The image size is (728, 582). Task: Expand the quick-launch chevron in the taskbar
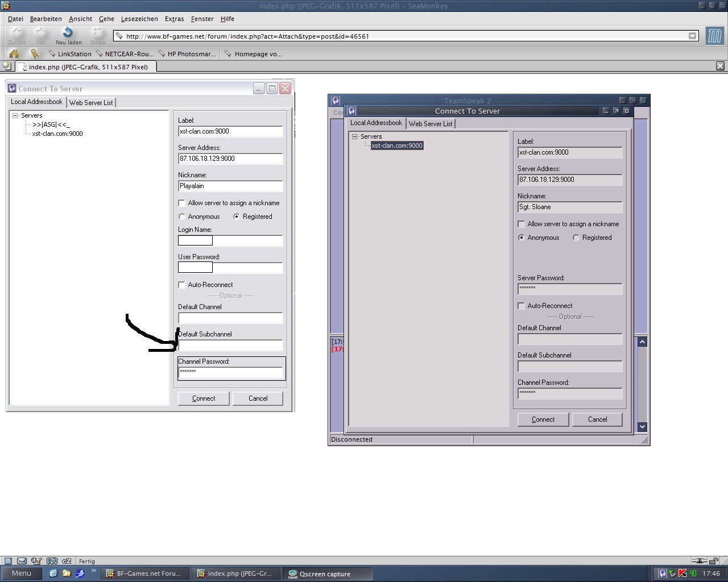[x=94, y=572]
